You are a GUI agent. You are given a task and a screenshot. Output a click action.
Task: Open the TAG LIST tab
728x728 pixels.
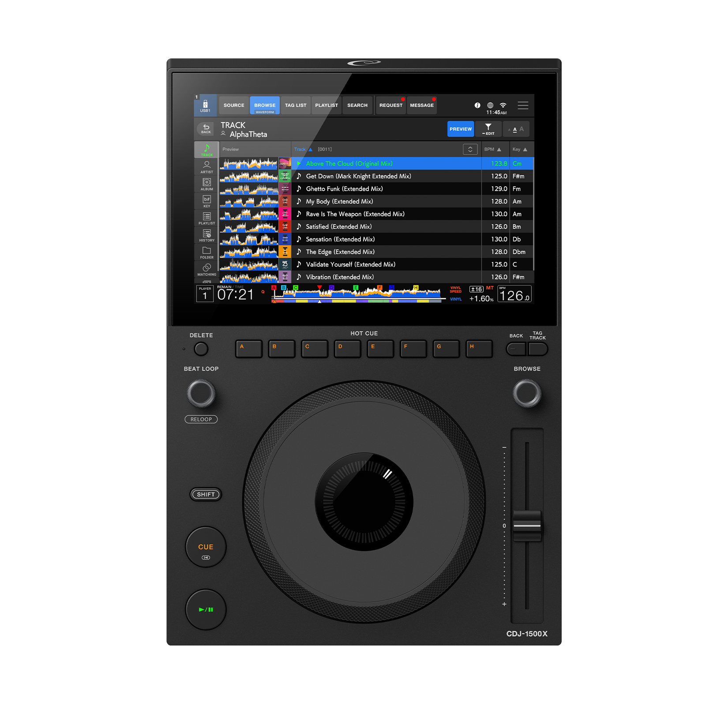(296, 105)
